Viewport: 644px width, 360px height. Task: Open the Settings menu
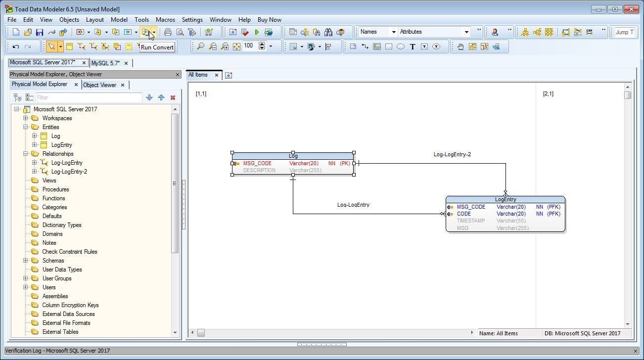[x=192, y=20]
